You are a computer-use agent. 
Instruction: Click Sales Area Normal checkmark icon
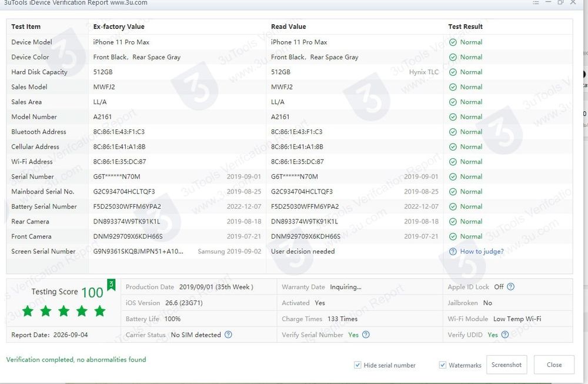pos(453,102)
